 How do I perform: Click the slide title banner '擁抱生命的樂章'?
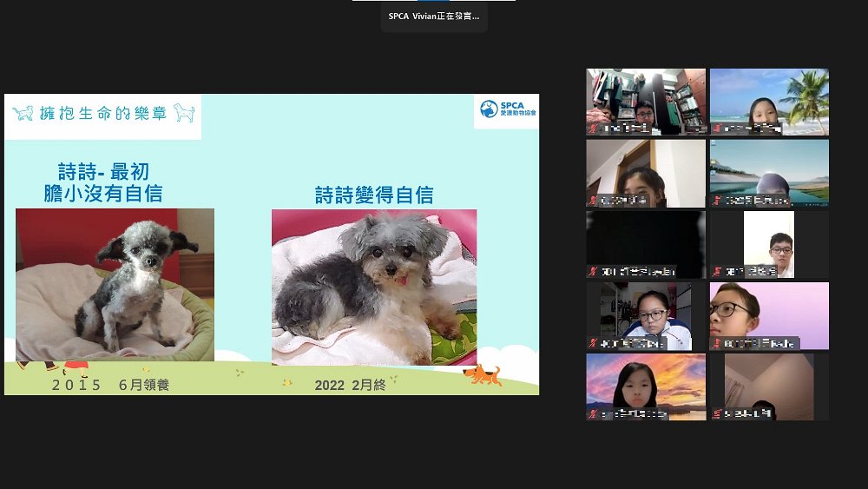103,113
